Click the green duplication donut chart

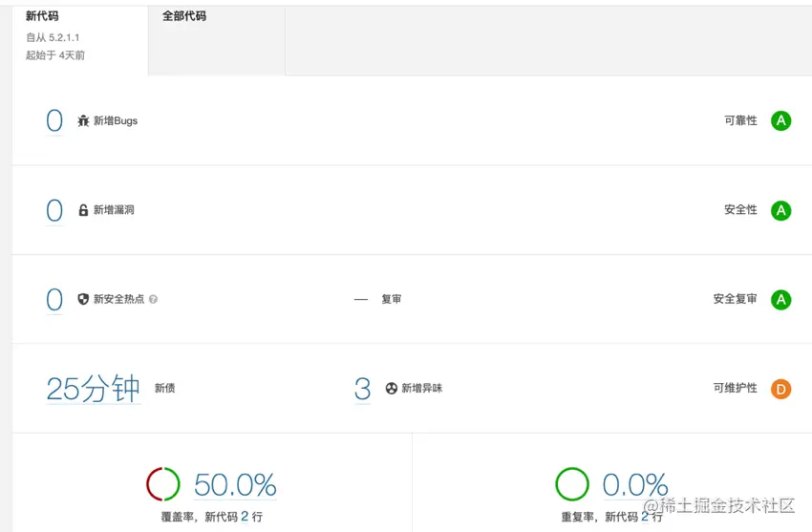click(x=572, y=484)
